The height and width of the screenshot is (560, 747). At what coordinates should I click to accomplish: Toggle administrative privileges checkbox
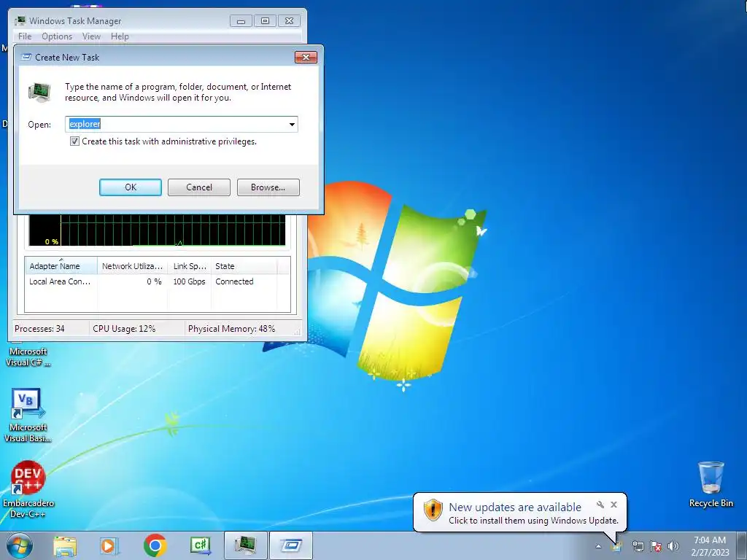(x=75, y=141)
